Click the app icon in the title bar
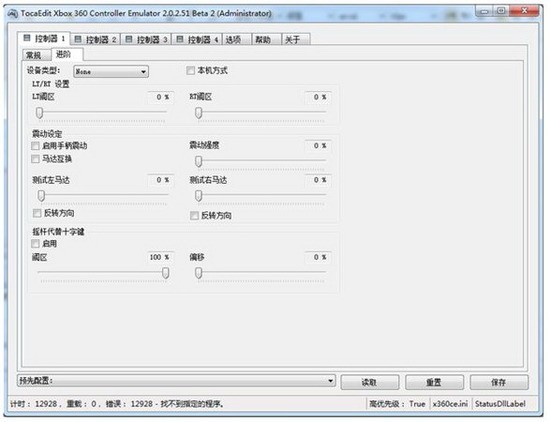The width and height of the screenshot is (550, 422). (x=13, y=14)
